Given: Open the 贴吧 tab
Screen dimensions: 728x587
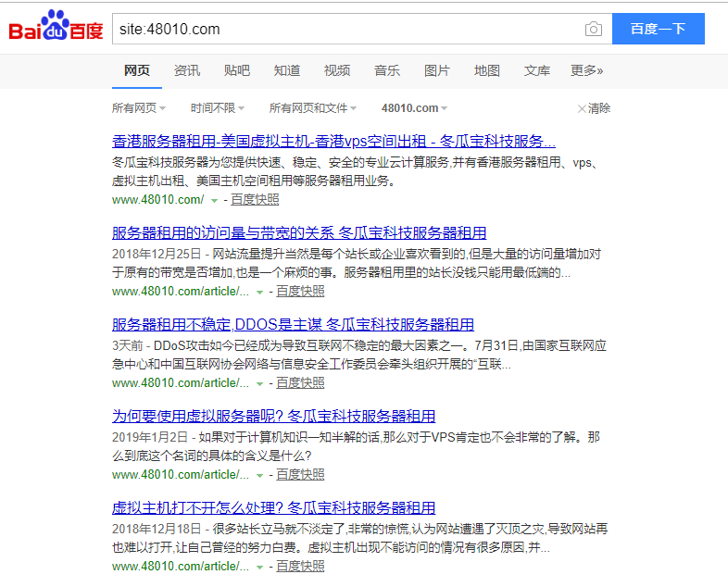Looking at the screenshot, I should [237, 70].
